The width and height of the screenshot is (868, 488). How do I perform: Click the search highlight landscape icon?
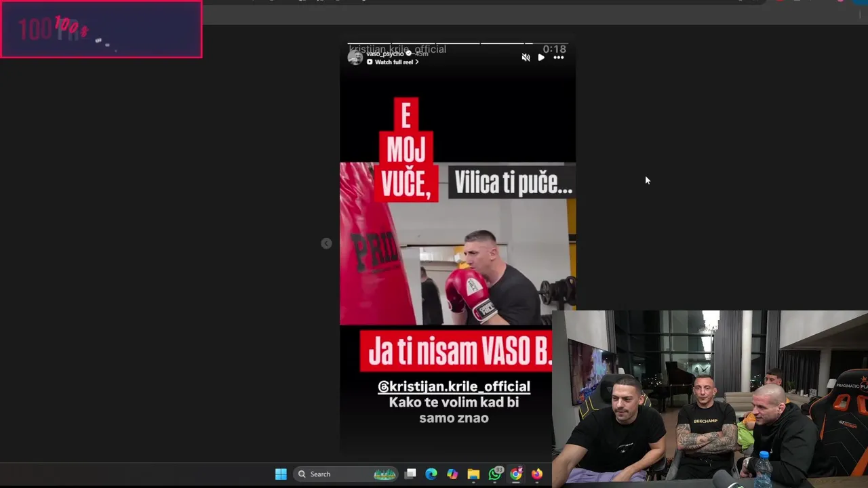click(385, 474)
